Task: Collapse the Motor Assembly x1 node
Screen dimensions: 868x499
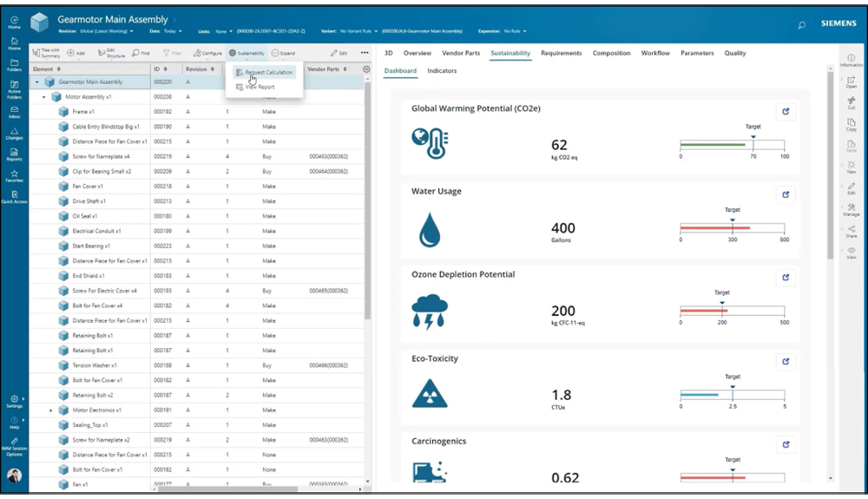Action: point(43,97)
